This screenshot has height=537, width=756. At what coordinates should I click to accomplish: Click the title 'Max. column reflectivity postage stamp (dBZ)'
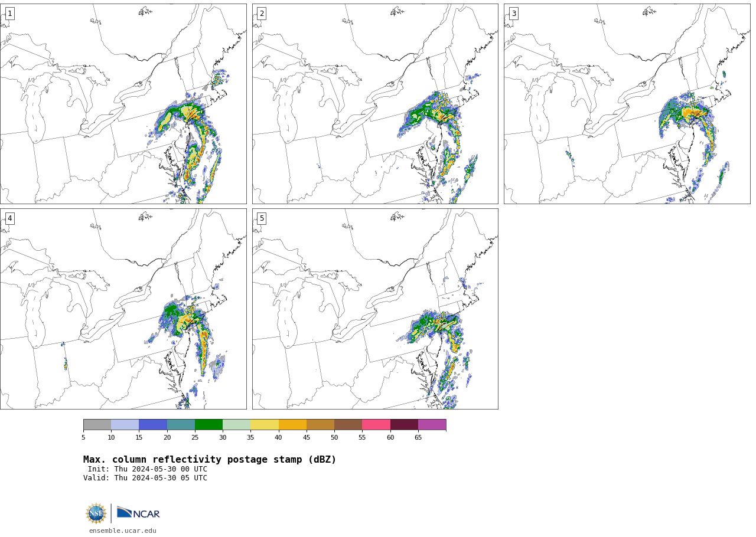210,460
